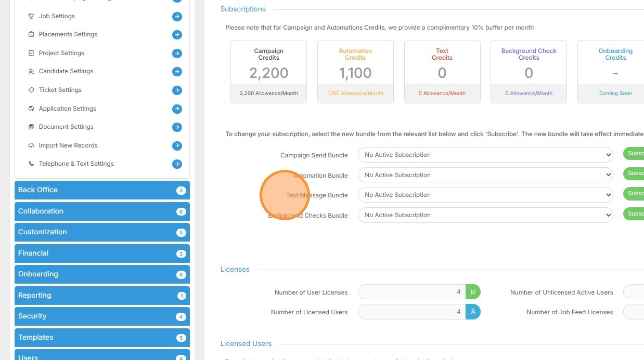Open the Candidate Settings link
This screenshot has height=360, width=644.
click(66, 71)
